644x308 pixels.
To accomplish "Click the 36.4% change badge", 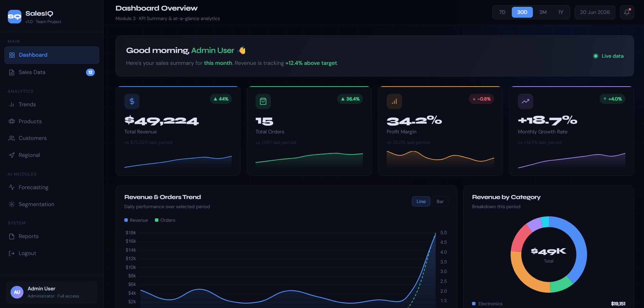I will pyautogui.click(x=350, y=99).
